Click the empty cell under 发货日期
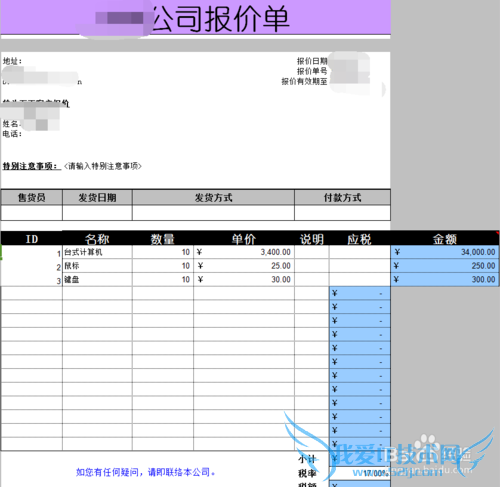Image resolution: width=500 pixels, height=487 pixels. pyautogui.click(x=97, y=213)
